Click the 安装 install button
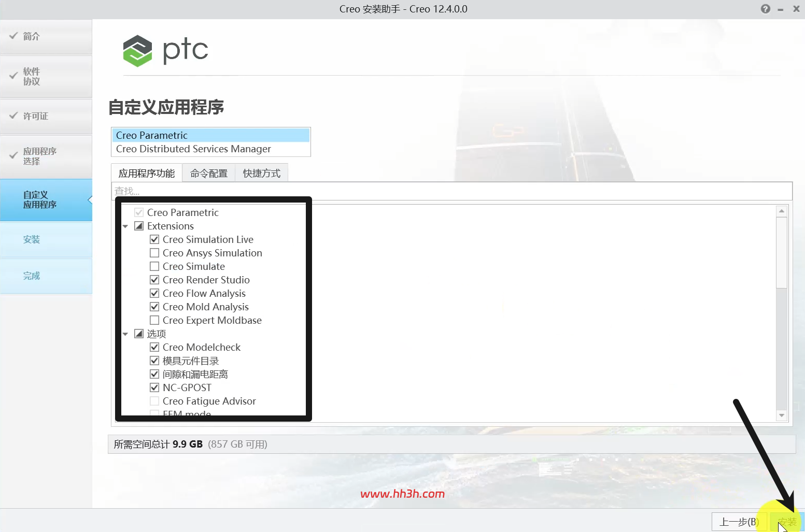The image size is (805, 532). point(786,522)
